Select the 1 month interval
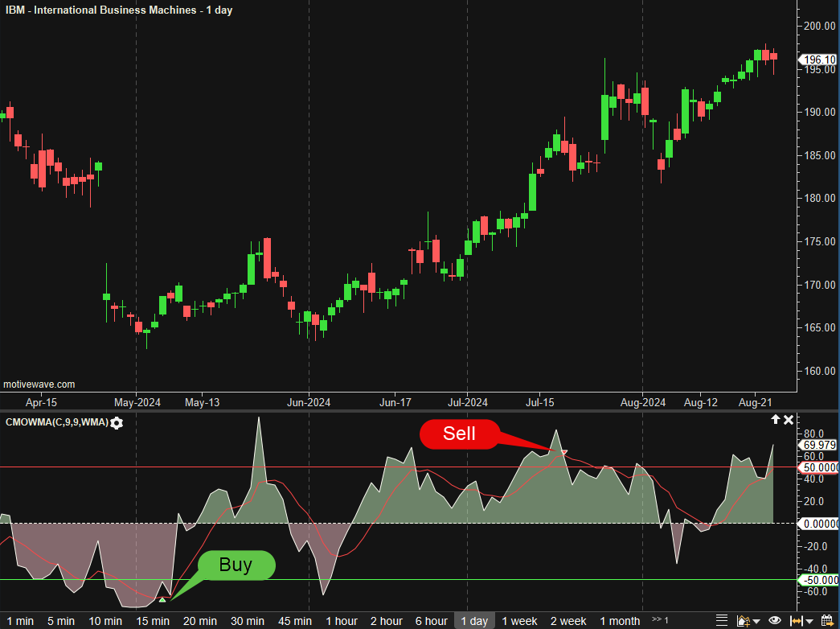 pyautogui.click(x=620, y=621)
